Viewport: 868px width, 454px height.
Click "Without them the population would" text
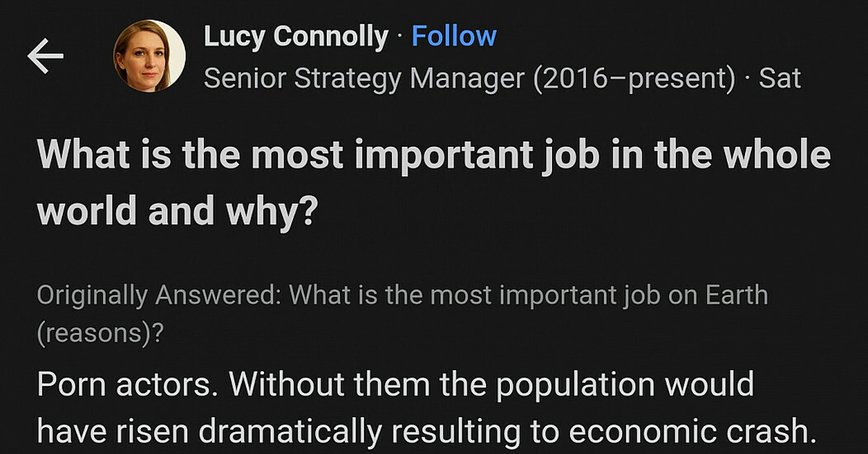pyautogui.click(x=492, y=384)
